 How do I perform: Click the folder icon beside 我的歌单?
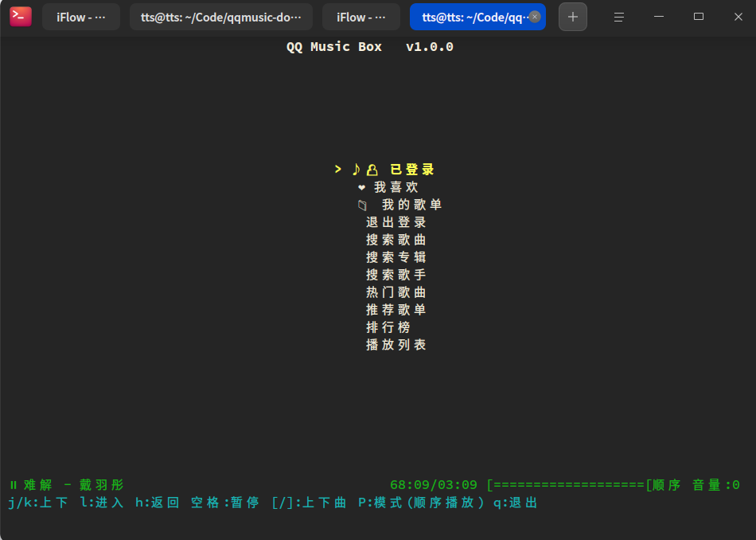coord(362,205)
